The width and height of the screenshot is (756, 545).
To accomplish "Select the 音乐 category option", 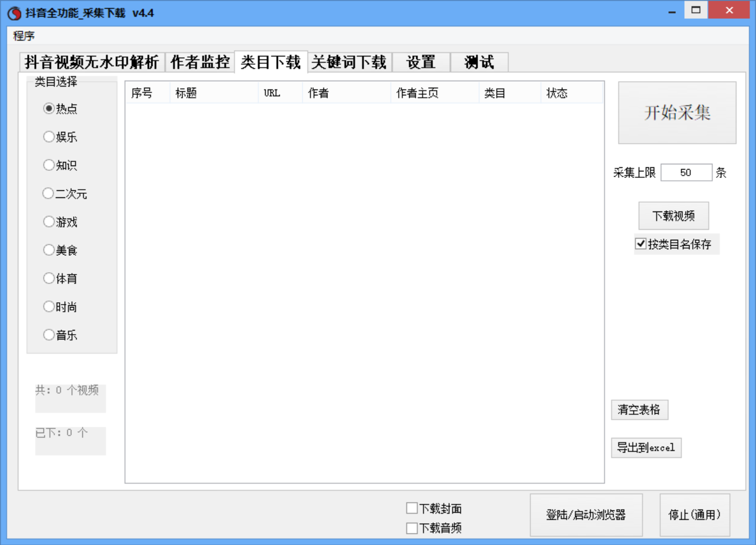I will [x=61, y=335].
